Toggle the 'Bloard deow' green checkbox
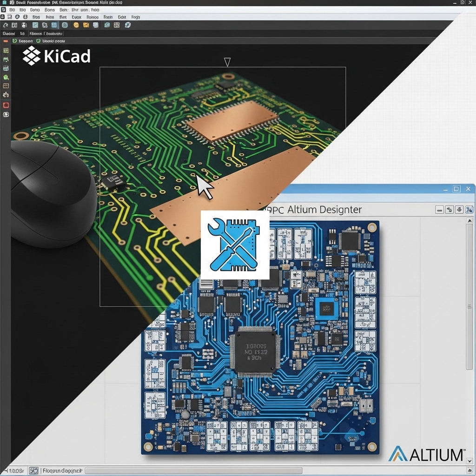Screen dimensions: 476x476 38,41
